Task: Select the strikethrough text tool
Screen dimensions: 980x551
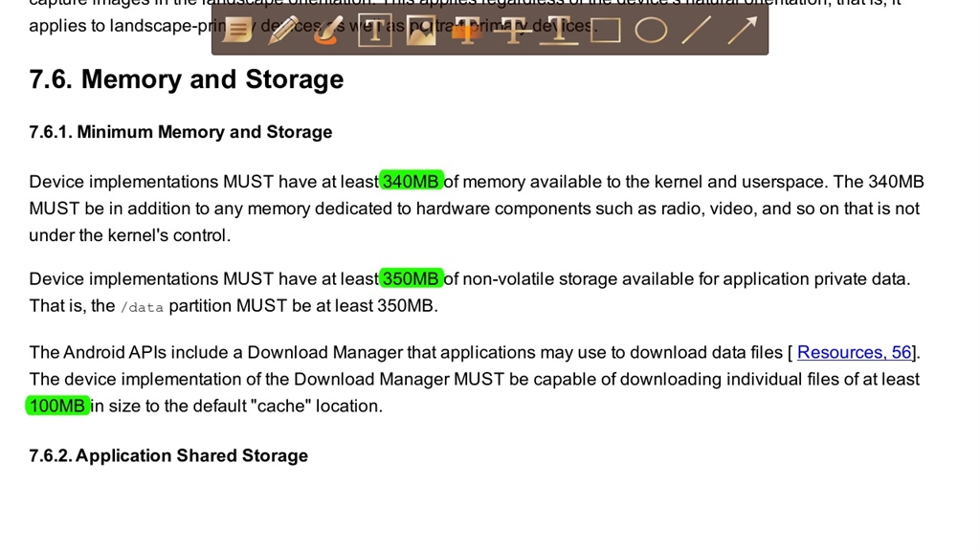Action: (513, 30)
